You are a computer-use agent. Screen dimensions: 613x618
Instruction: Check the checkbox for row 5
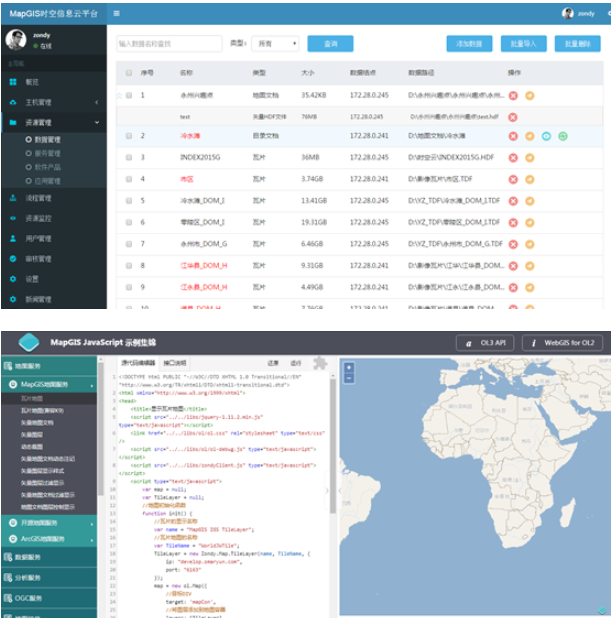point(129,201)
